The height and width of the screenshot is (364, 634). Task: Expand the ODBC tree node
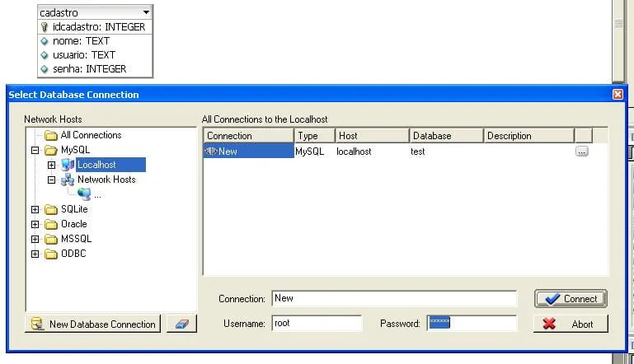[x=35, y=254]
